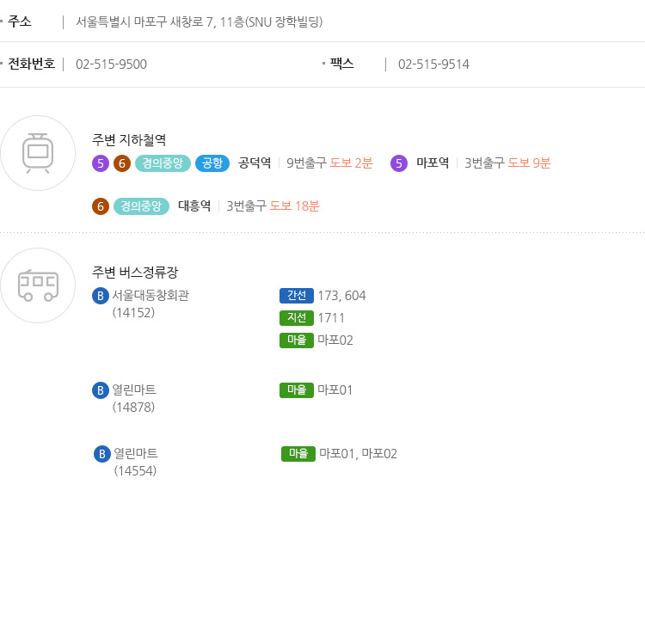Click the purple line 5 badge for 공덕역
The image size is (645, 644).
(x=101, y=163)
